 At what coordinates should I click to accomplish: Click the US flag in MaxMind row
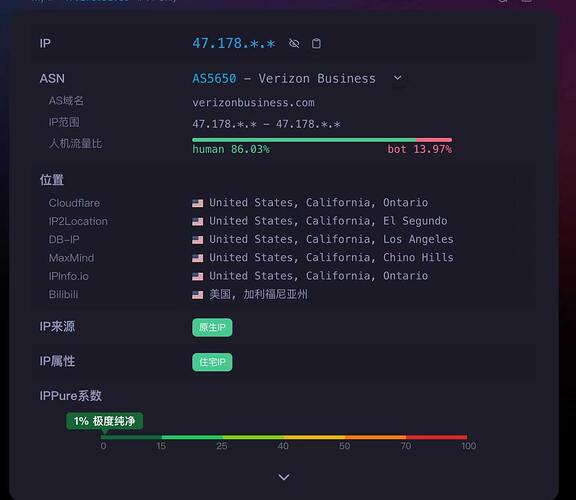(198, 258)
